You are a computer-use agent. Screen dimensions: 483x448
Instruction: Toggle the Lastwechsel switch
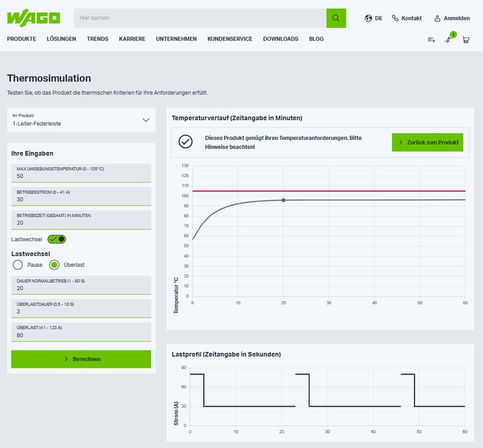tap(56, 239)
